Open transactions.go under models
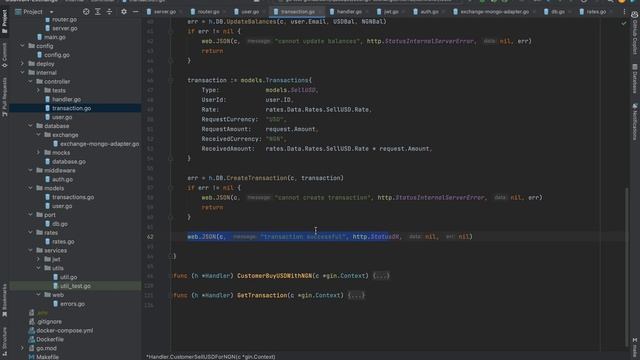The height and width of the screenshot is (360, 640). (x=73, y=197)
